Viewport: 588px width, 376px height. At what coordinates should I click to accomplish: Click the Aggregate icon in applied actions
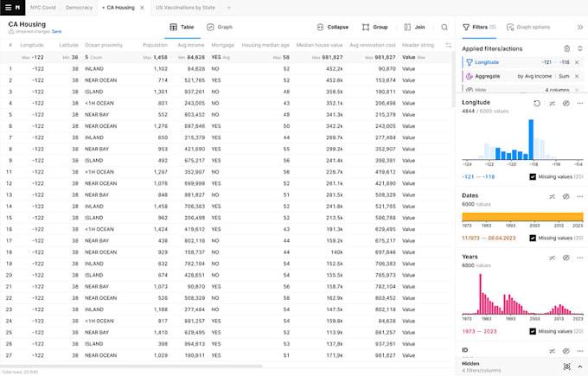pyautogui.click(x=470, y=76)
